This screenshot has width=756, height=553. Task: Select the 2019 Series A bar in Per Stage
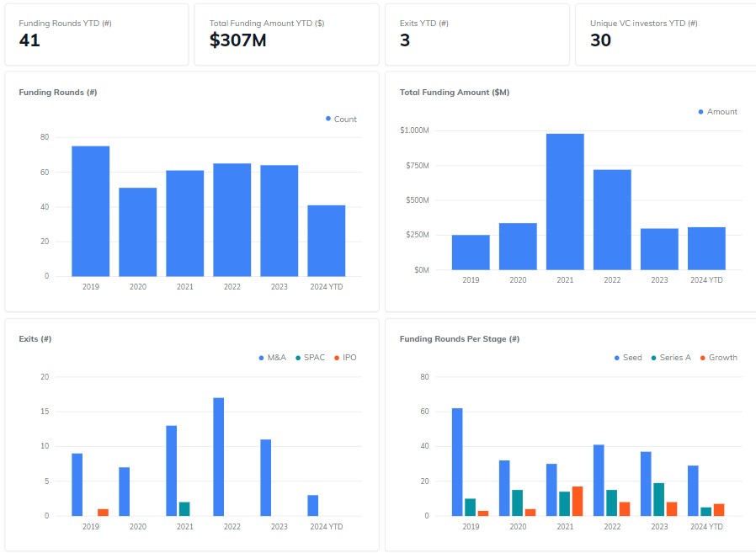coord(470,508)
